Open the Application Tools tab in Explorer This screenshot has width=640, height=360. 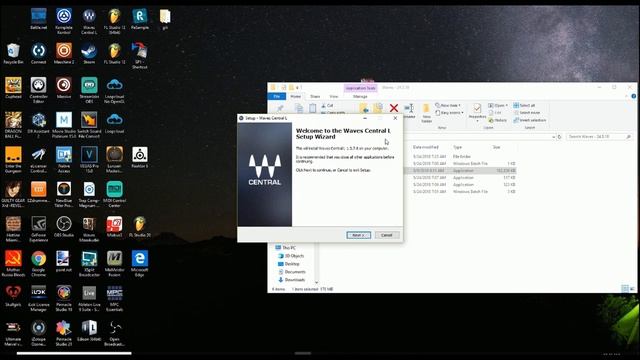pyautogui.click(x=360, y=88)
